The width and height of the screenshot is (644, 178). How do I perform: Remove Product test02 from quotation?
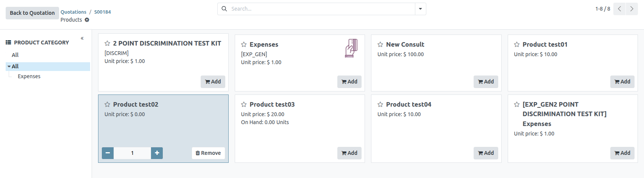[208, 153]
